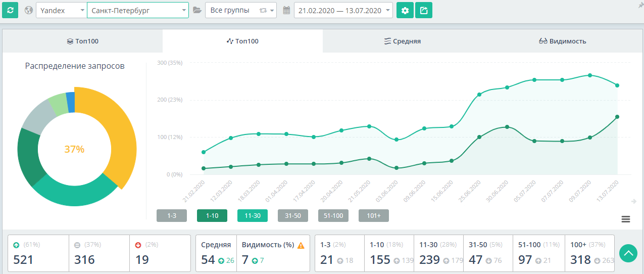This screenshot has width=644, height=274.
Task: Switch to first Топ100 layers tab
Action: coord(82,41)
